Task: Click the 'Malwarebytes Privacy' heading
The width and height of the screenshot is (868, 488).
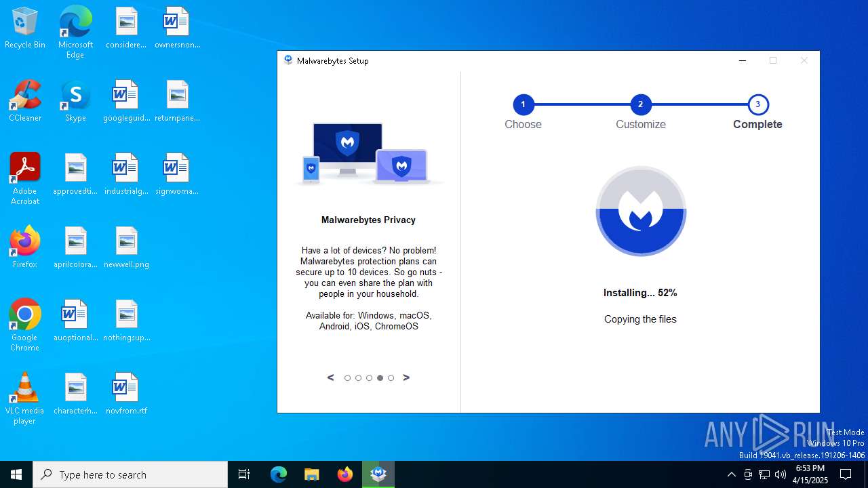Action: coord(368,220)
